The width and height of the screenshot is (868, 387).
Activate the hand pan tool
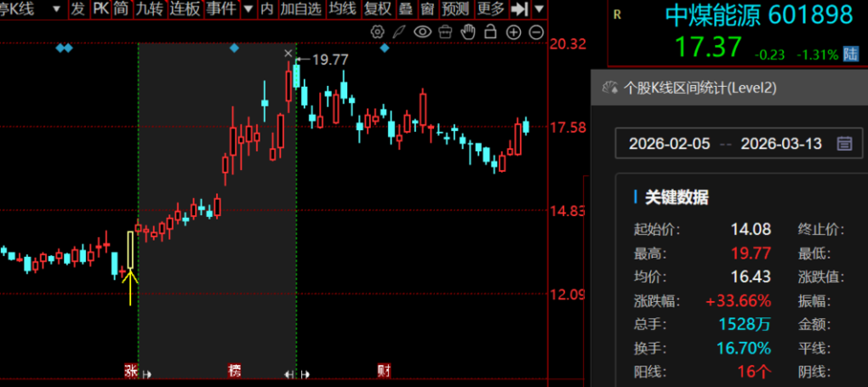click(469, 32)
